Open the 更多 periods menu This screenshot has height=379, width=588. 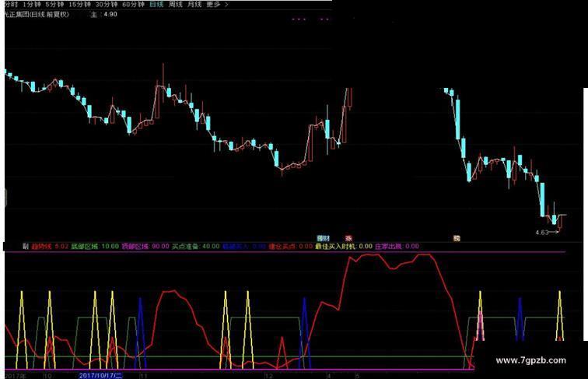(x=213, y=5)
